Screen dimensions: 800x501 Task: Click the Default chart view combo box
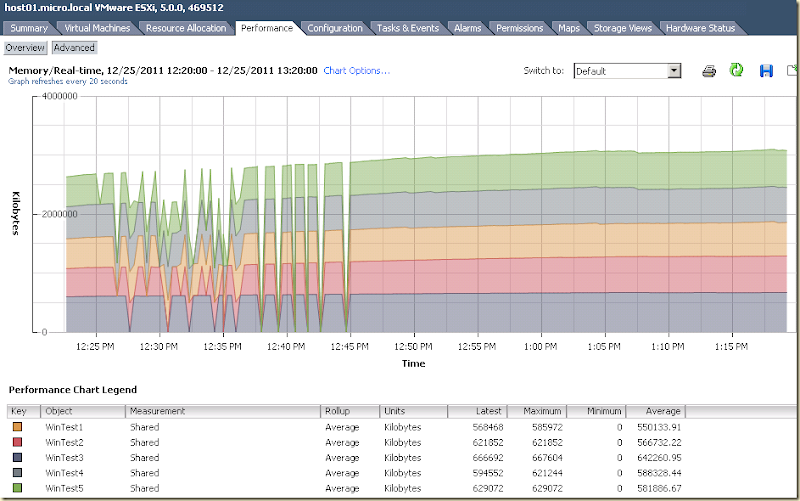tap(627, 71)
